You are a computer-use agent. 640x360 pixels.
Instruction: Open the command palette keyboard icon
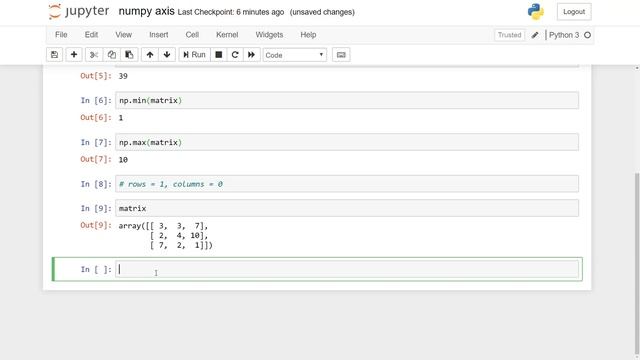(x=341, y=55)
